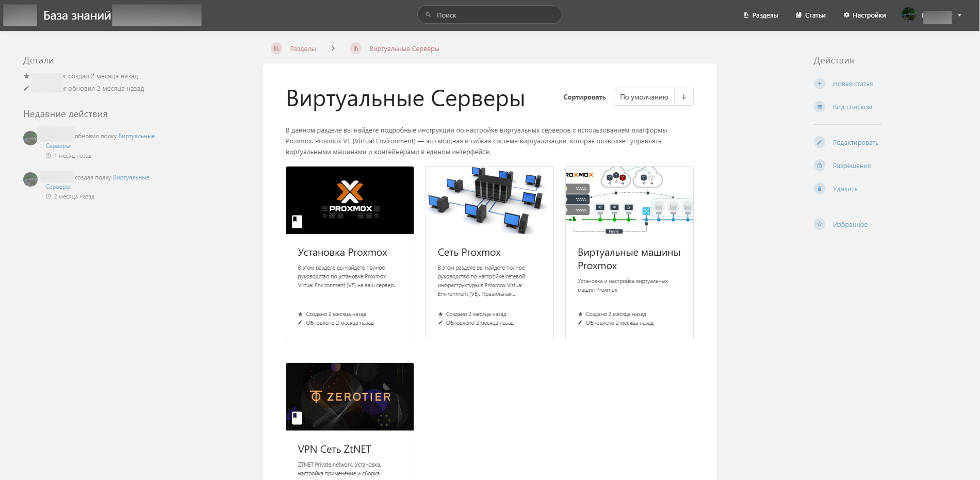Open the Установка Proxmox card image
Viewport: 980px width, 480px height.
click(x=350, y=200)
